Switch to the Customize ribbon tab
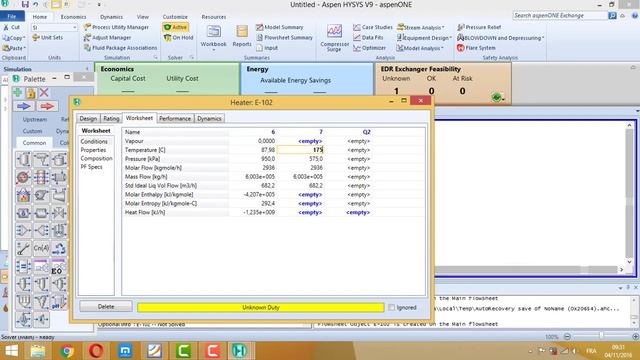This screenshot has height=360, width=640. point(175,17)
